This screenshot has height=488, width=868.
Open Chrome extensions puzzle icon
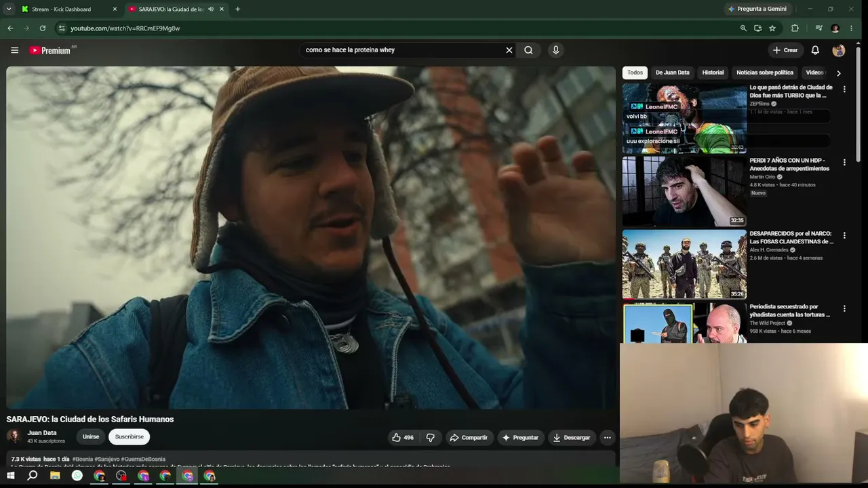[795, 28]
